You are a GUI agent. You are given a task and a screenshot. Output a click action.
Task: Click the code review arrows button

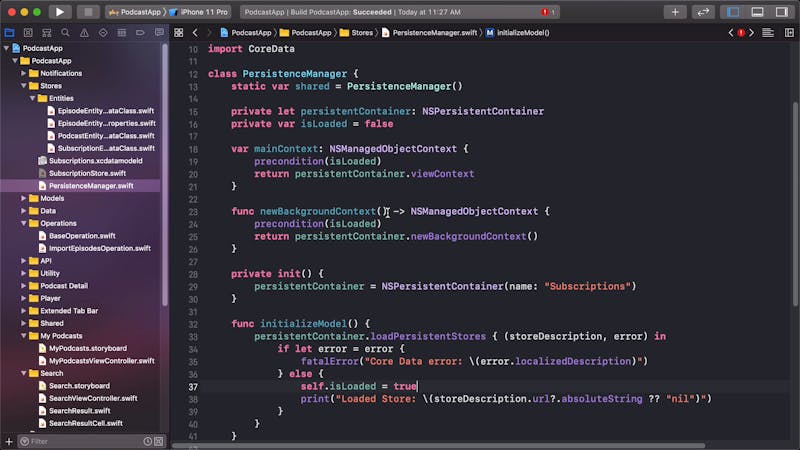[x=704, y=12]
